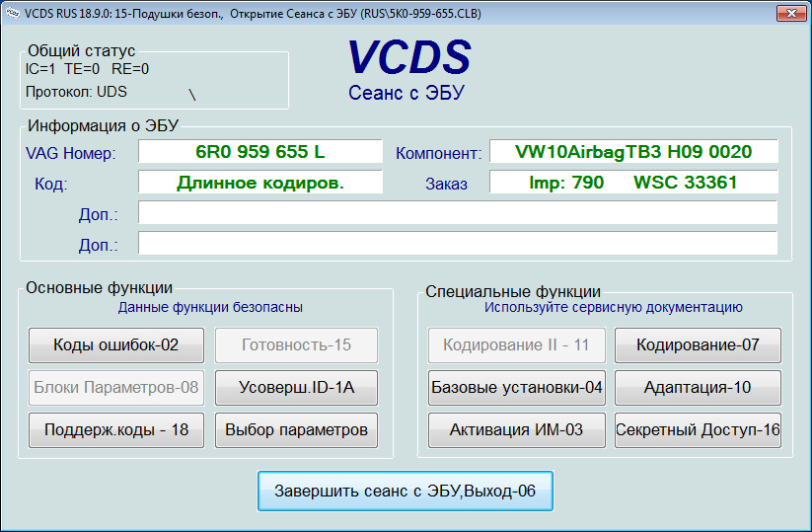
Task: Click the Компонент: label
Action: click(439, 153)
